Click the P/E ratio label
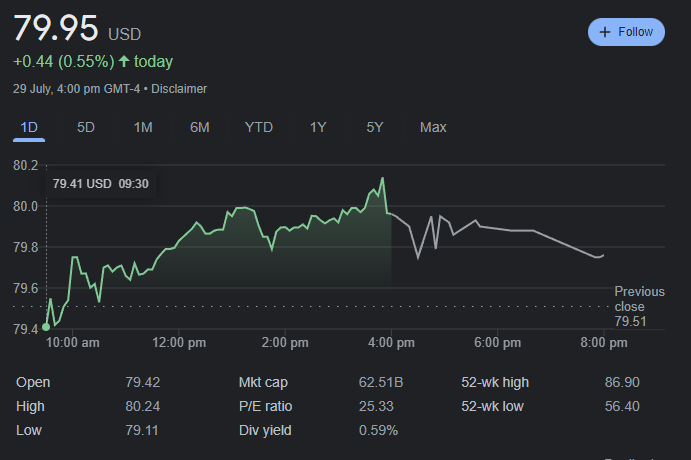 coord(266,406)
